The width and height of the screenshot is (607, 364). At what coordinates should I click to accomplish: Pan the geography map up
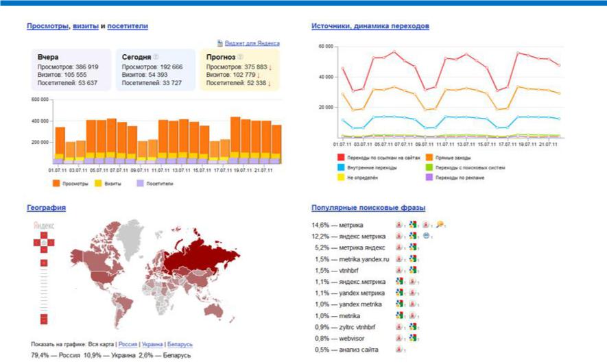point(44,235)
